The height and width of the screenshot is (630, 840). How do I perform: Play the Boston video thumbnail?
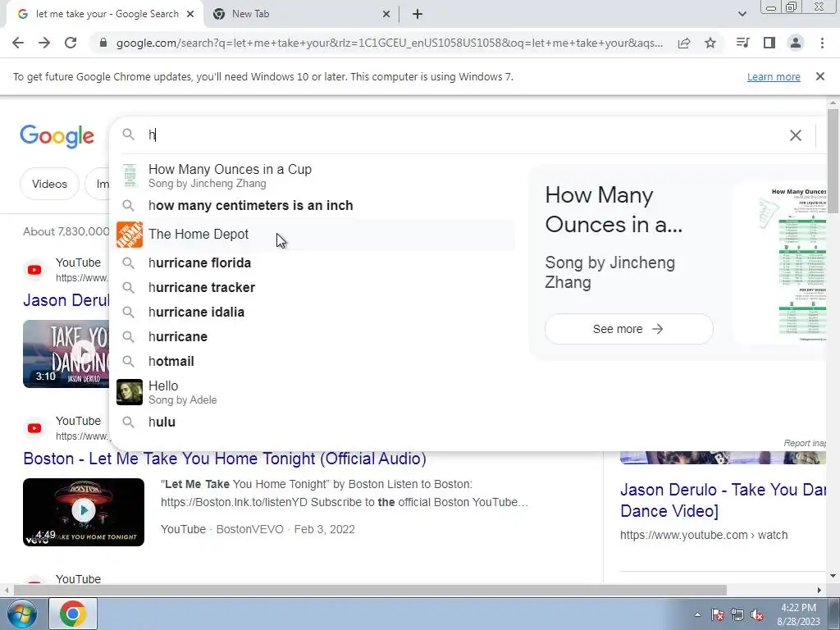pos(84,512)
